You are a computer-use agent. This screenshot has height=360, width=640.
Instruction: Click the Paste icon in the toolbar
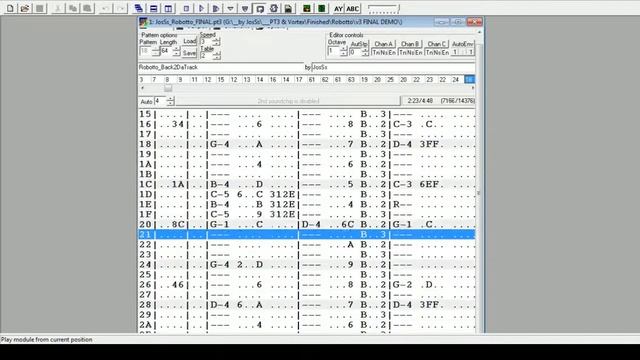tap(87, 8)
